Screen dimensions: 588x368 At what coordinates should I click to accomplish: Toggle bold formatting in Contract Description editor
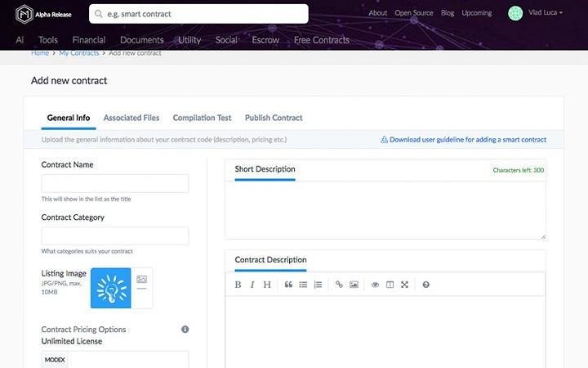[x=238, y=285]
